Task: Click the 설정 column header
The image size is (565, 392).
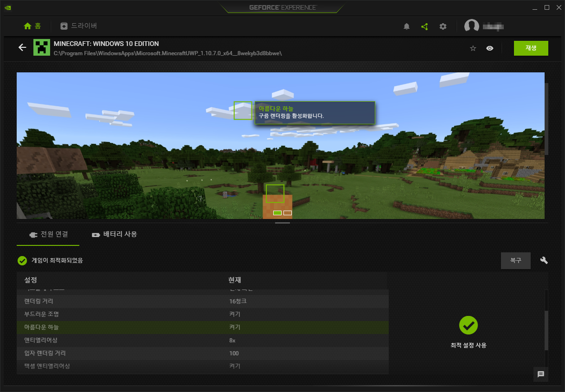Action: click(x=31, y=280)
